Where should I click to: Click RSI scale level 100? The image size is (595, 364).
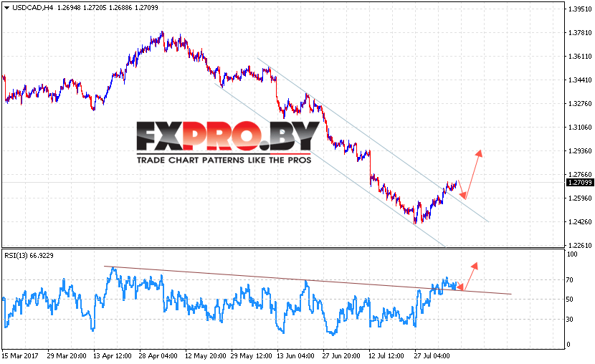pyautogui.click(x=571, y=254)
